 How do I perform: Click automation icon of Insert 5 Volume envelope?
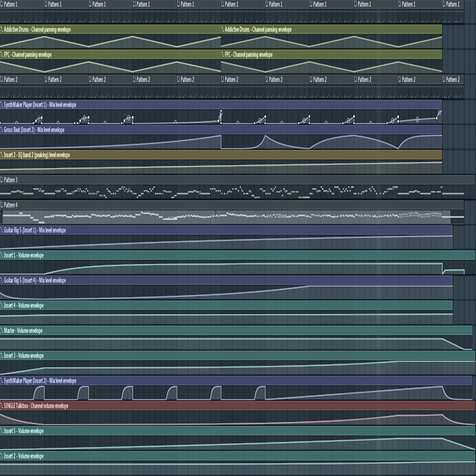[x=2, y=431]
